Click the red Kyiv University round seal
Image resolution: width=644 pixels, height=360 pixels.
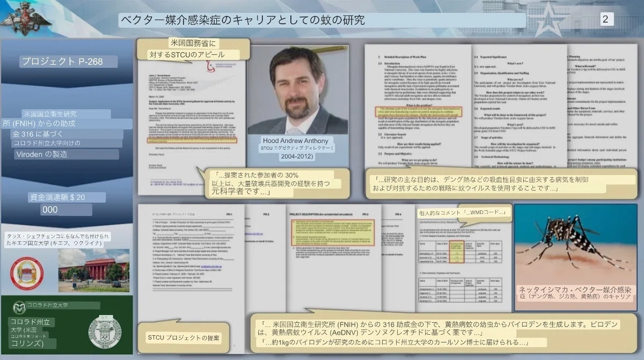[27, 274]
